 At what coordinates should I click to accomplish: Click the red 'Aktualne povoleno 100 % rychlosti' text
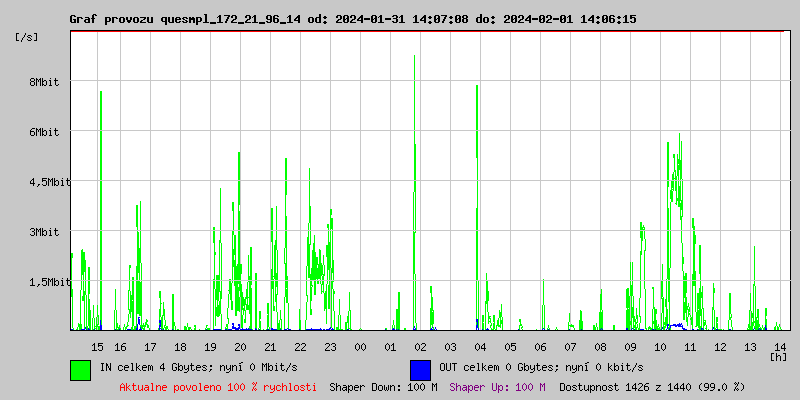(x=218, y=387)
